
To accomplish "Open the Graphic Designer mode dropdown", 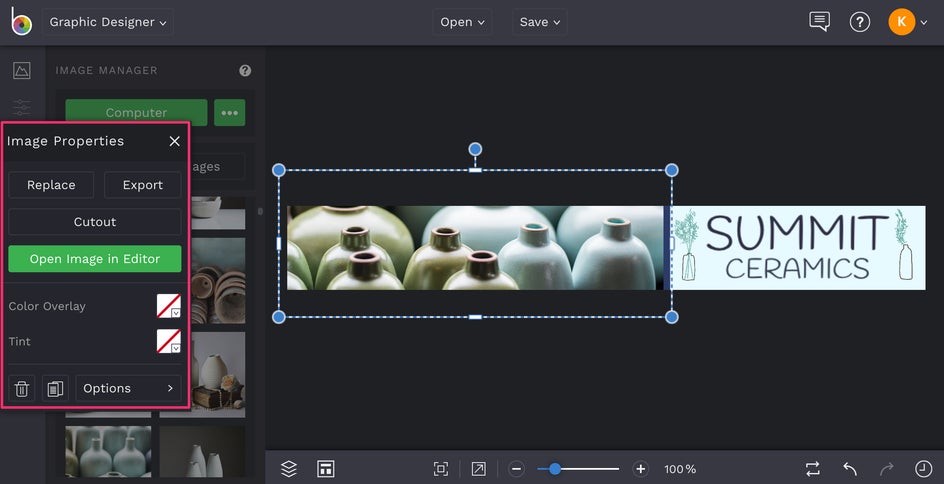I will coord(108,22).
